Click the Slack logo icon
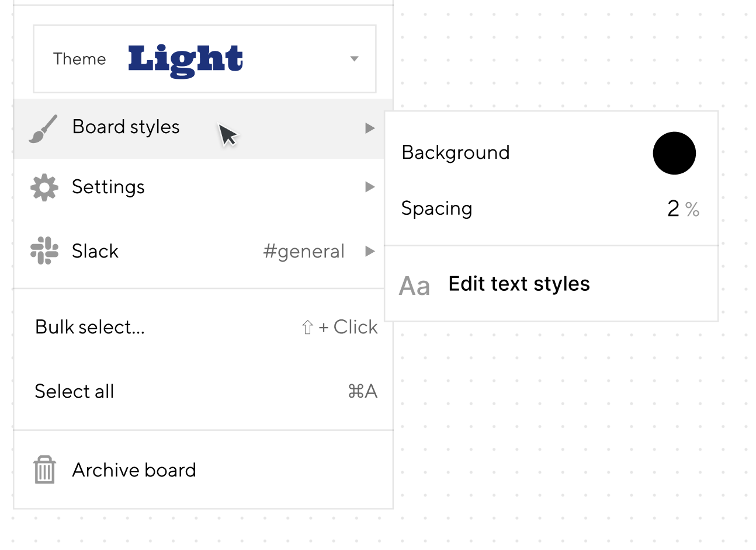 44,251
